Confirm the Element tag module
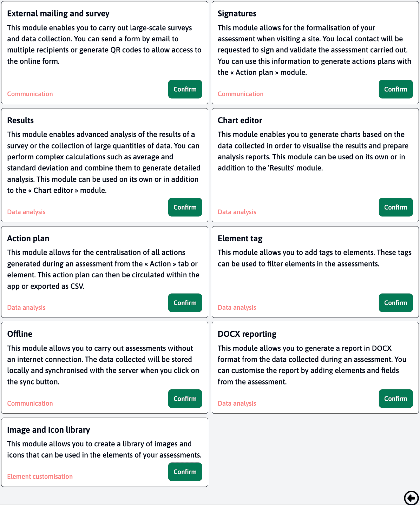The width and height of the screenshot is (420, 505). pos(395,303)
